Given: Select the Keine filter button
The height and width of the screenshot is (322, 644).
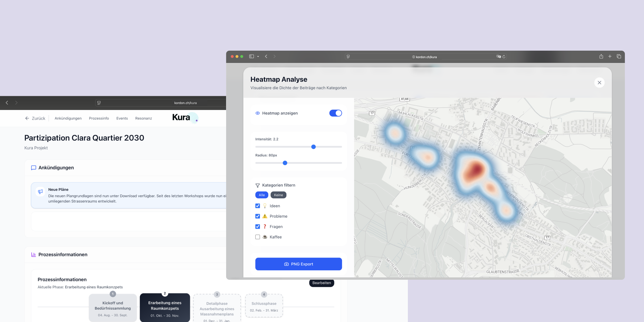Looking at the screenshot, I should click(x=278, y=195).
